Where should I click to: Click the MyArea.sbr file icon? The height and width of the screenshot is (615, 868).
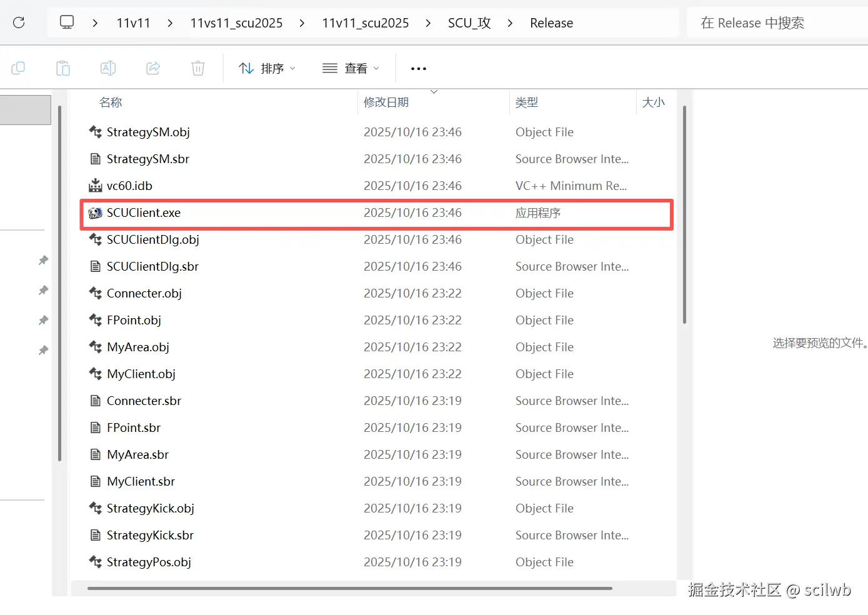click(x=96, y=454)
